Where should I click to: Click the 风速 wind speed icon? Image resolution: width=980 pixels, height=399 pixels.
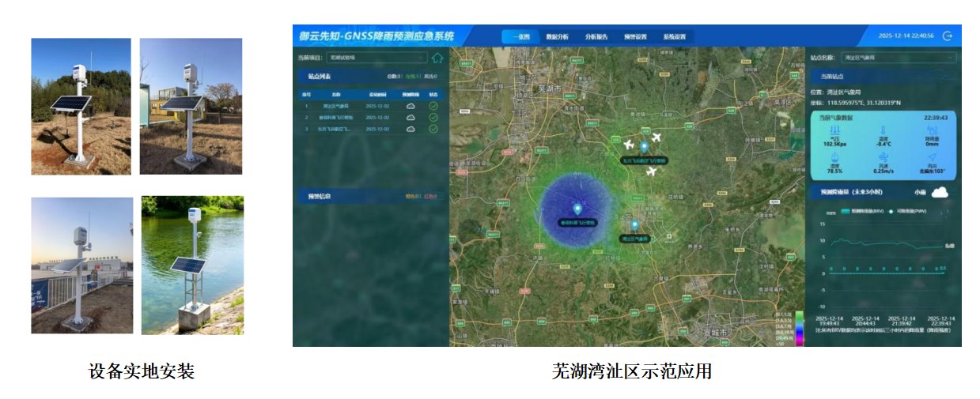point(884,158)
